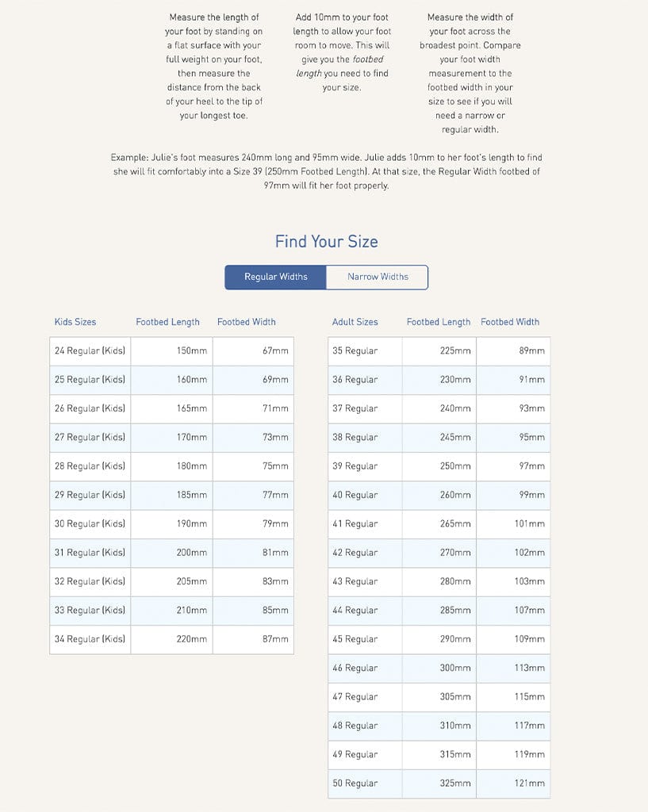Click the Adult Sizes column header
This screenshot has height=812, width=648.
click(x=355, y=322)
